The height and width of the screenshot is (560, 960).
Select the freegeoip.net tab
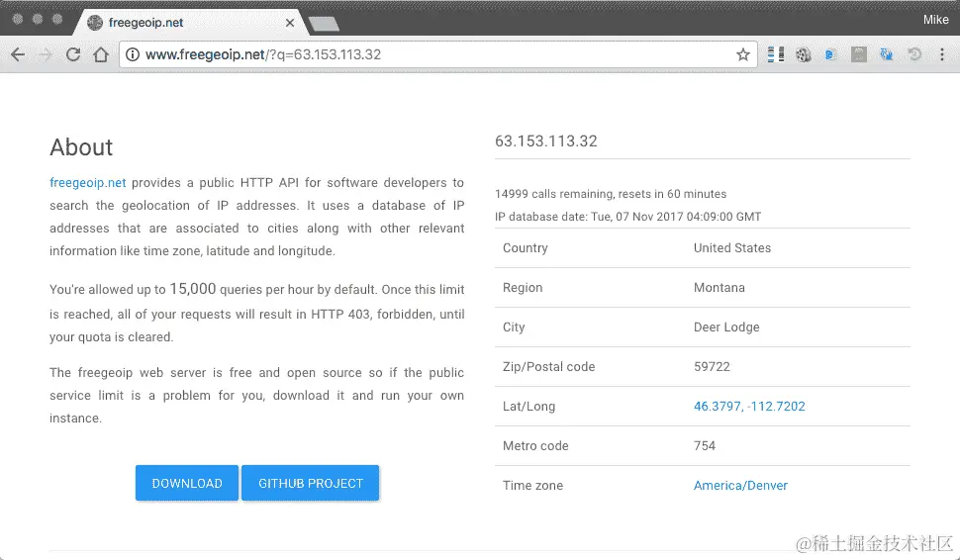190,23
